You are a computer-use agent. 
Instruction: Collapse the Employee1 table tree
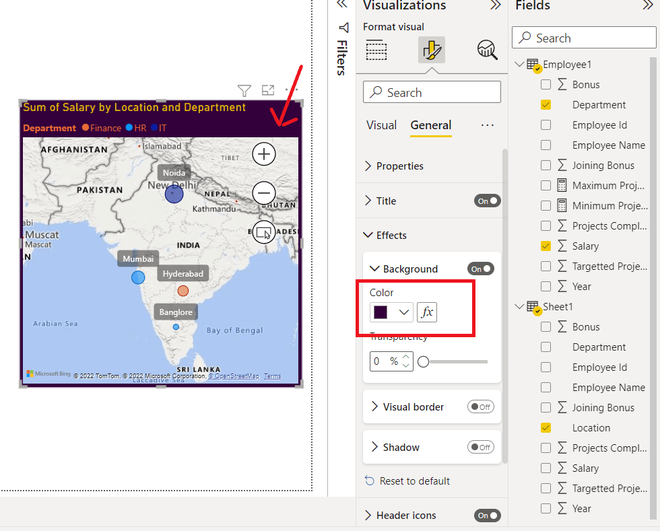tap(520, 64)
